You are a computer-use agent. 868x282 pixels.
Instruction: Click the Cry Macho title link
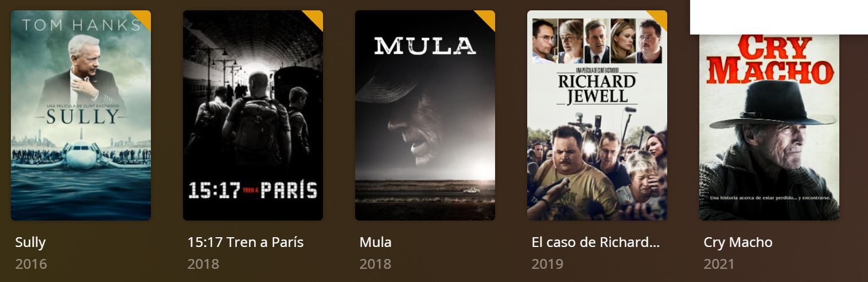pos(738,242)
